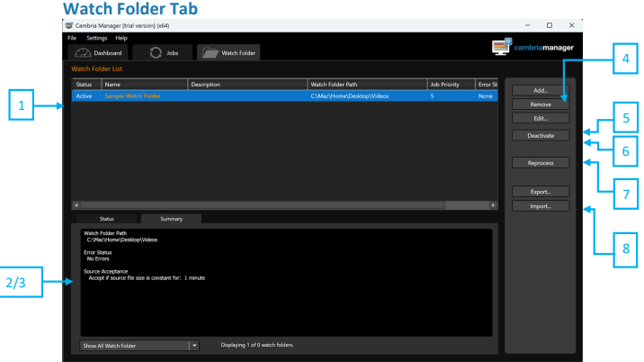Viewport: 644px width, 362px height.
Task: Click the Cambria Manager title bar icon
Action: tap(69, 25)
